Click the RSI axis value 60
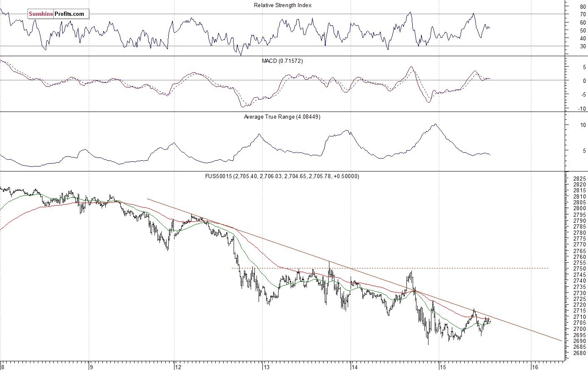 pos(583,23)
